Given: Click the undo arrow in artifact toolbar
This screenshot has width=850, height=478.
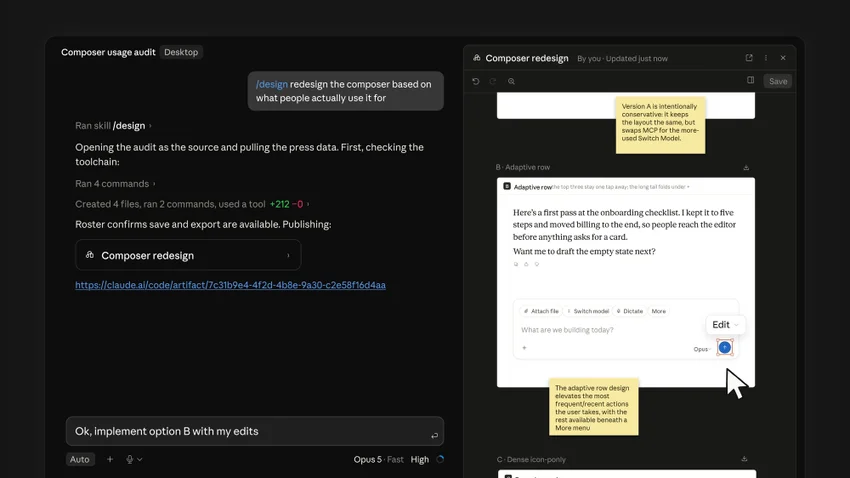Looking at the screenshot, I should click(476, 81).
